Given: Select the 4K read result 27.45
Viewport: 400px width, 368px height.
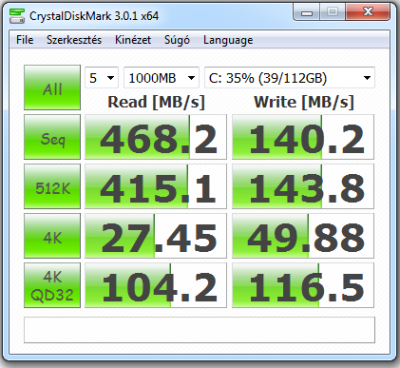Looking at the screenshot, I should 156,236.
